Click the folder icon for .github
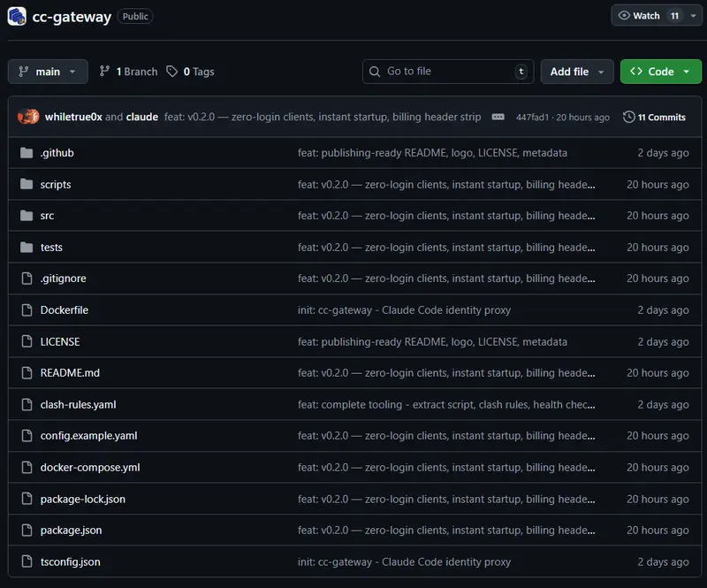This screenshot has height=588, width=707. [x=27, y=153]
